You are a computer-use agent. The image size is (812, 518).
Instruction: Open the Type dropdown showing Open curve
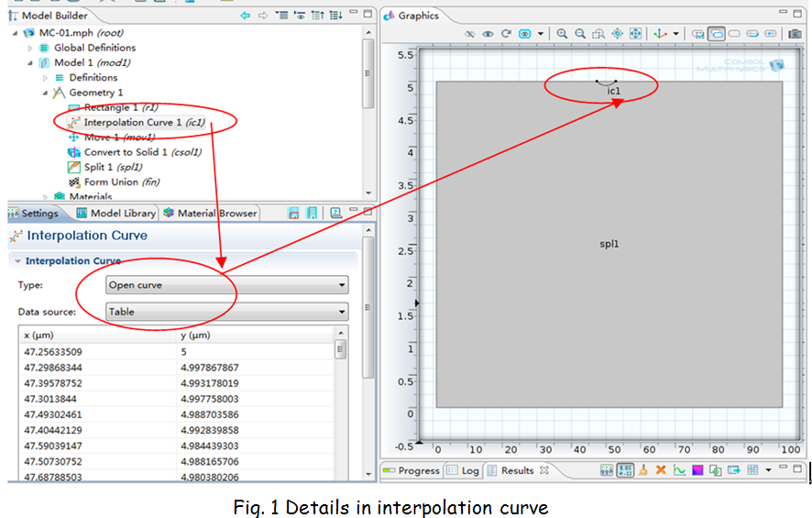pyautogui.click(x=226, y=285)
